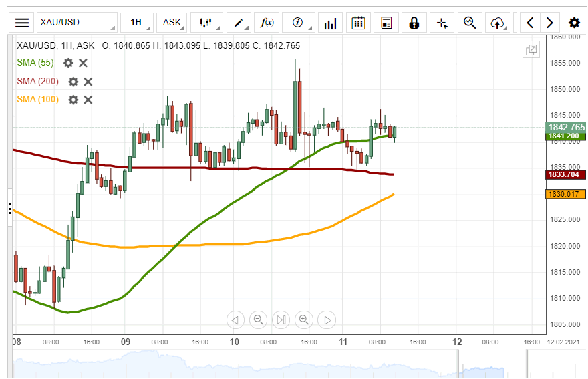The image size is (588, 379).
Task: Open SMA (55) settings gear
Action: (68, 63)
